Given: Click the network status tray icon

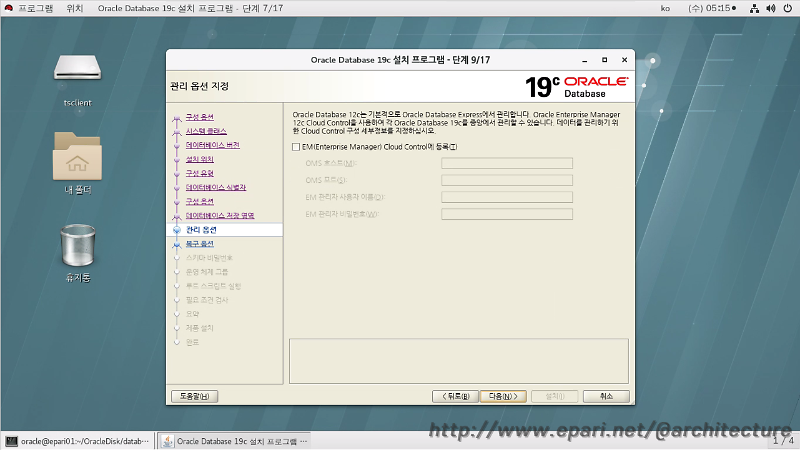Looking at the screenshot, I should tap(754, 8).
